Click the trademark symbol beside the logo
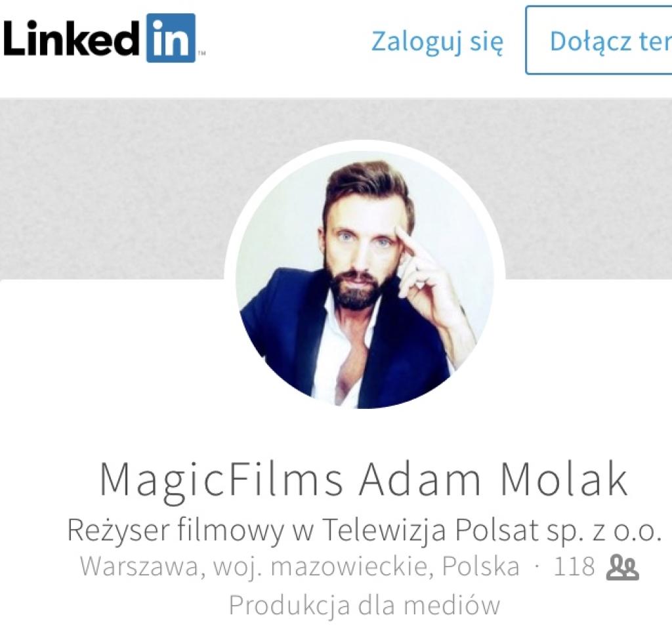 click(201, 54)
